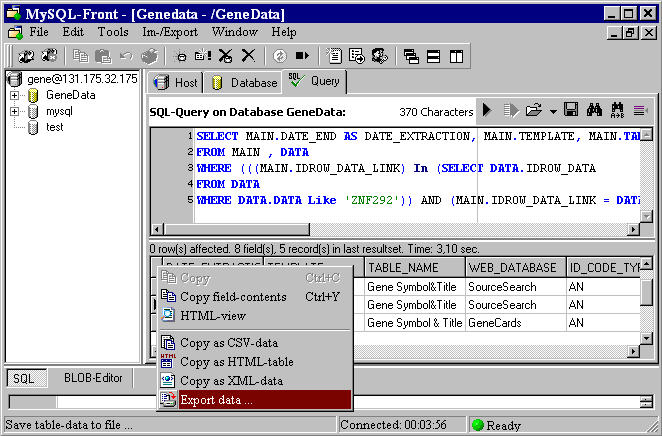662x436 pixels.
Task: Choose Copy as CSV-data
Action: pos(255,343)
